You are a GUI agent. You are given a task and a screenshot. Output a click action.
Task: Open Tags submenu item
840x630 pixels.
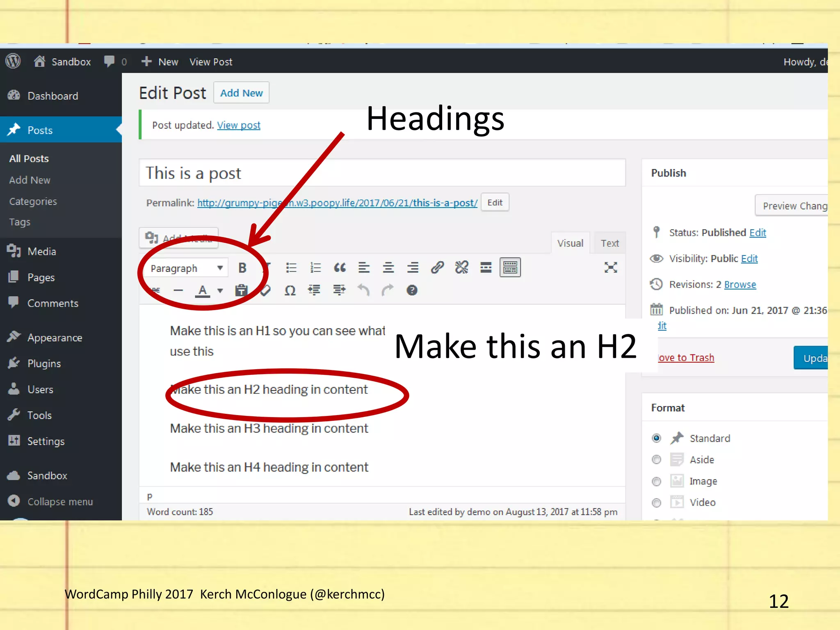point(20,222)
